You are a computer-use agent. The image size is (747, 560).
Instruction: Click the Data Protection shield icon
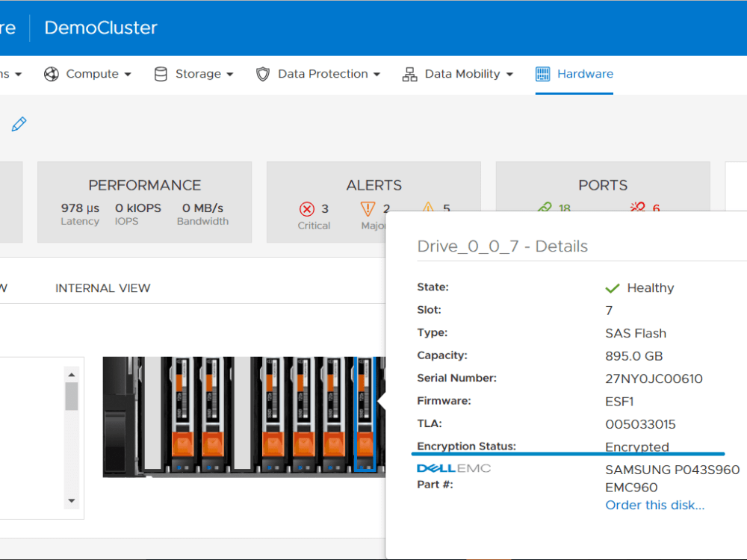click(x=262, y=74)
